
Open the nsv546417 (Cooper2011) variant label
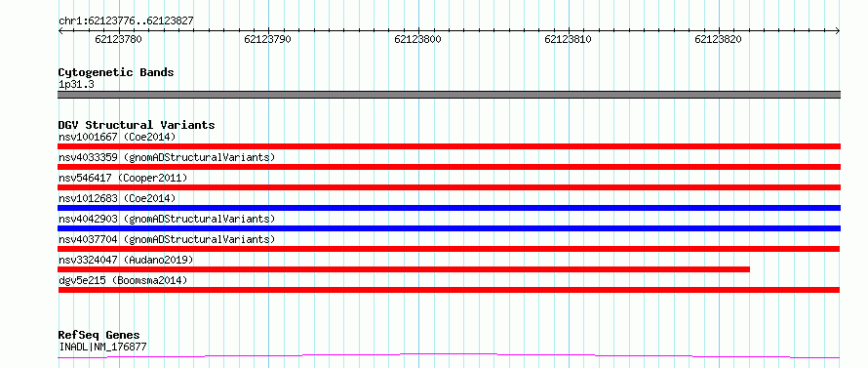(123, 178)
